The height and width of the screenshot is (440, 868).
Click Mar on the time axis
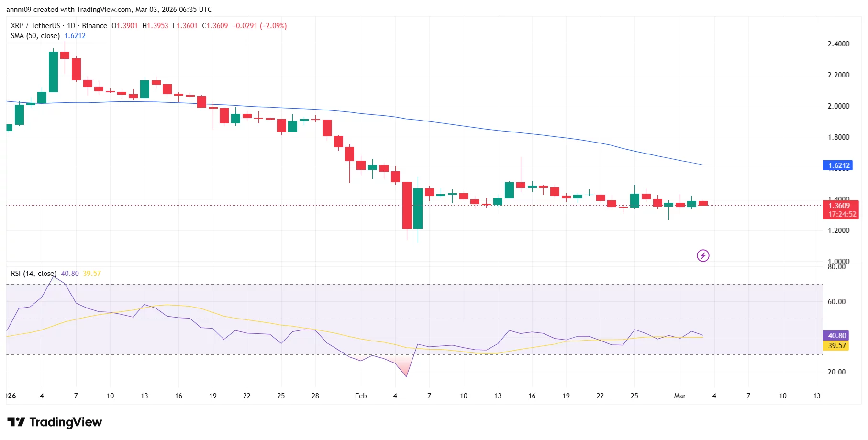click(679, 396)
